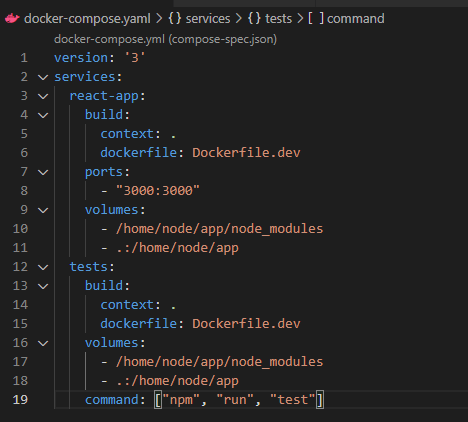Select the tests curly-brace breadcrumb icon

[x=254, y=18]
